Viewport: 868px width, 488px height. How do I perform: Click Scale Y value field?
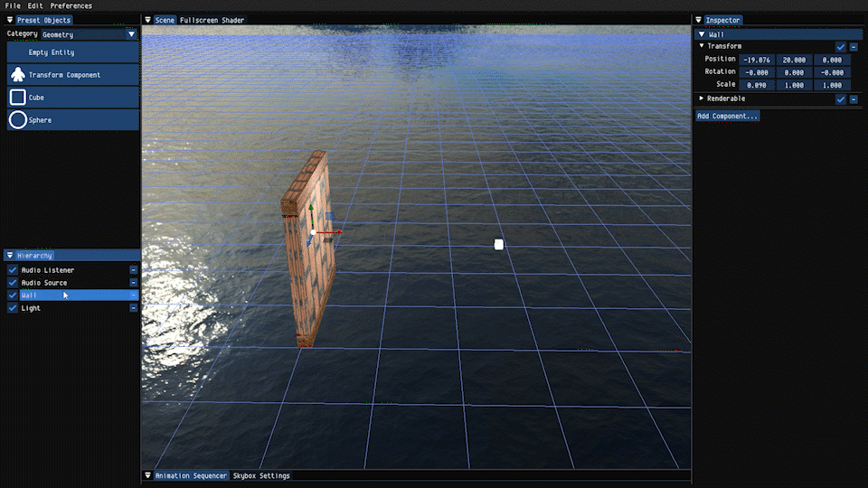794,85
